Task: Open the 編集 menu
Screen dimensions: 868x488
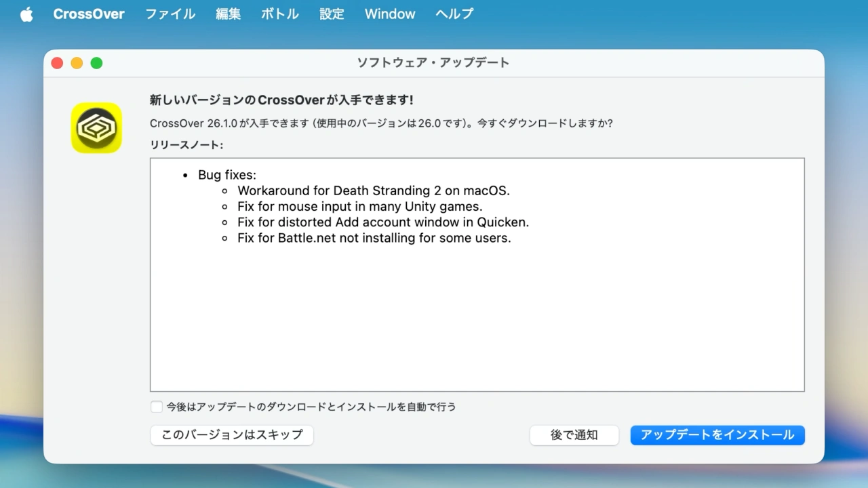Action: [228, 14]
